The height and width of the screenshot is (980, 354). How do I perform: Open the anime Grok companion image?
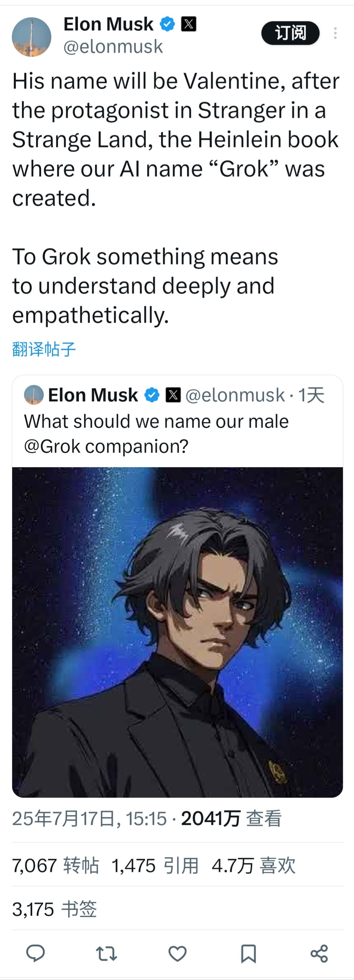pyautogui.click(x=177, y=632)
